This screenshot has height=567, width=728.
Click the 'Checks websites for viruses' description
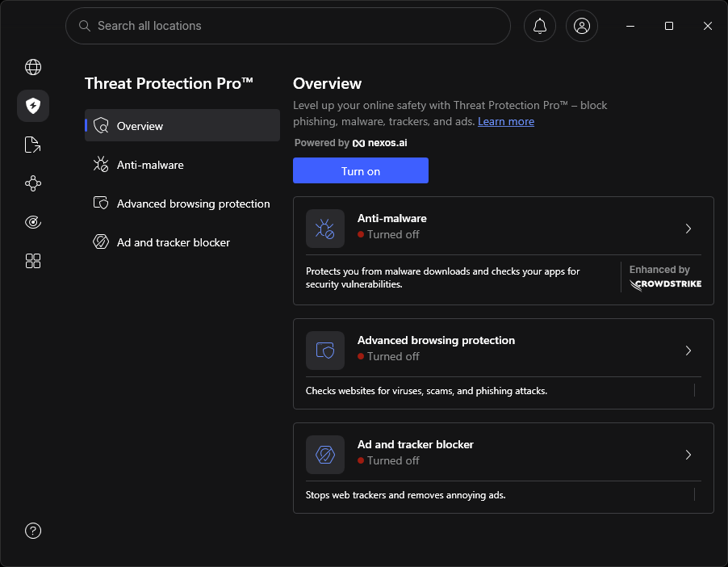coord(426,391)
